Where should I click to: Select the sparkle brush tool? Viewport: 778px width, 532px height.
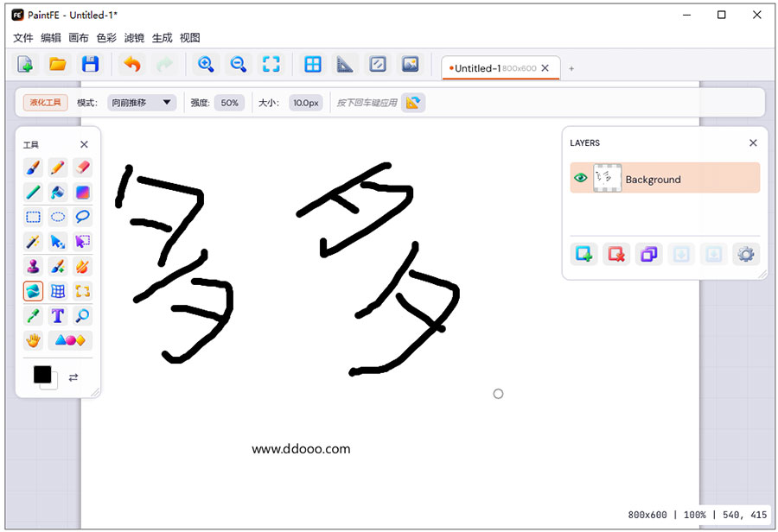(x=58, y=266)
